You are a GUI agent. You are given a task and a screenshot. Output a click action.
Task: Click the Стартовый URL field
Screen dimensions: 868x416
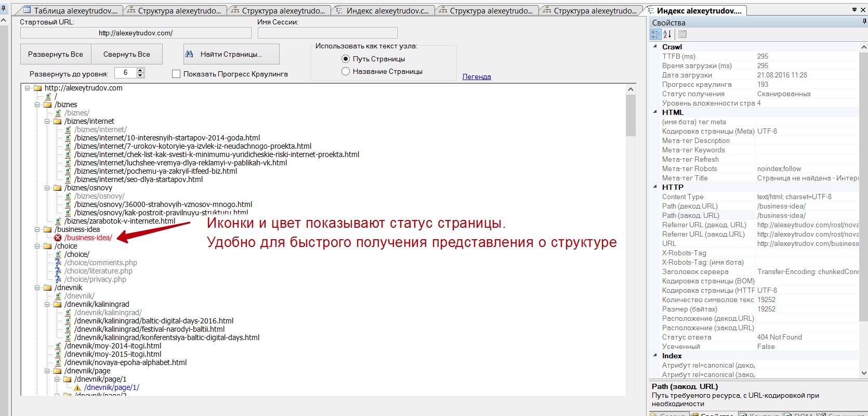pos(136,33)
